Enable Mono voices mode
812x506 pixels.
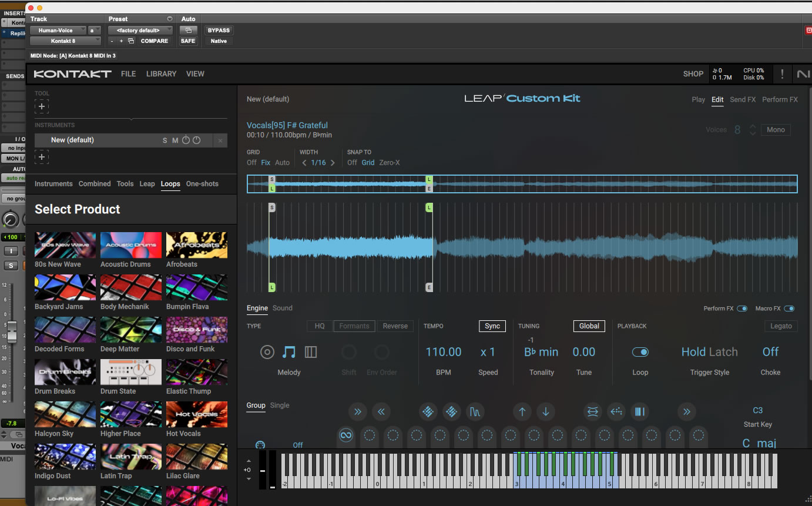776,130
